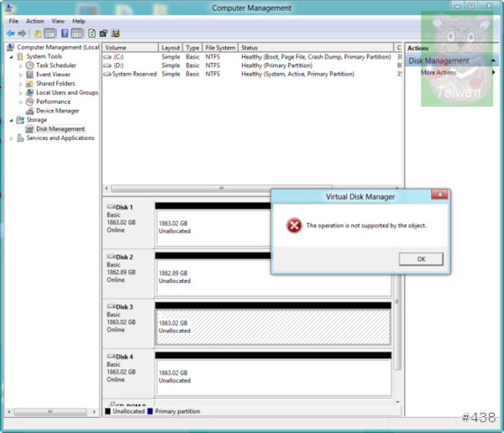Expand the Local Users and Groups node
The height and width of the screenshot is (433, 504).
coord(21,93)
